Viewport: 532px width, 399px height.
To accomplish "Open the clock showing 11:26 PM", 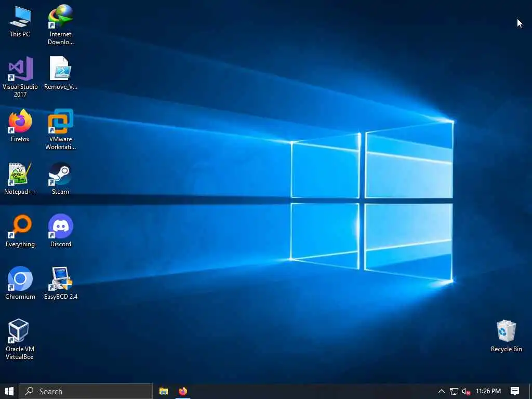I will (x=488, y=391).
